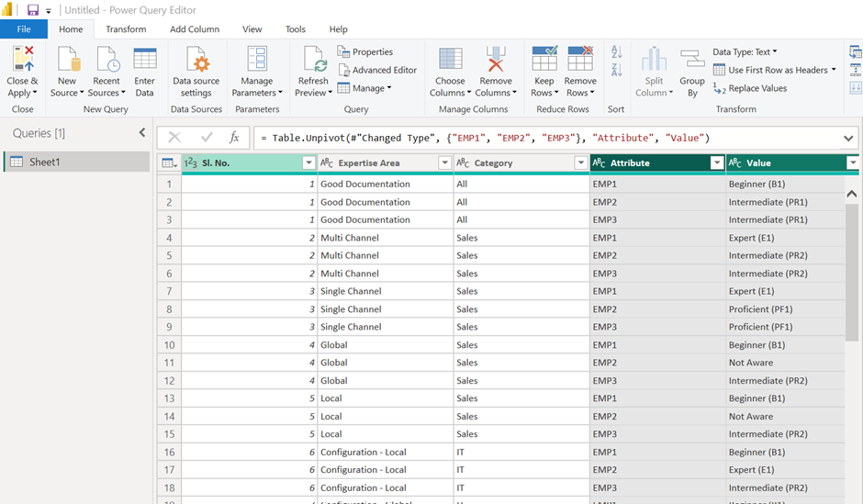Sort ascending with A-Z icon
Viewport: 863px width, 504px height.
[x=616, y=52]
